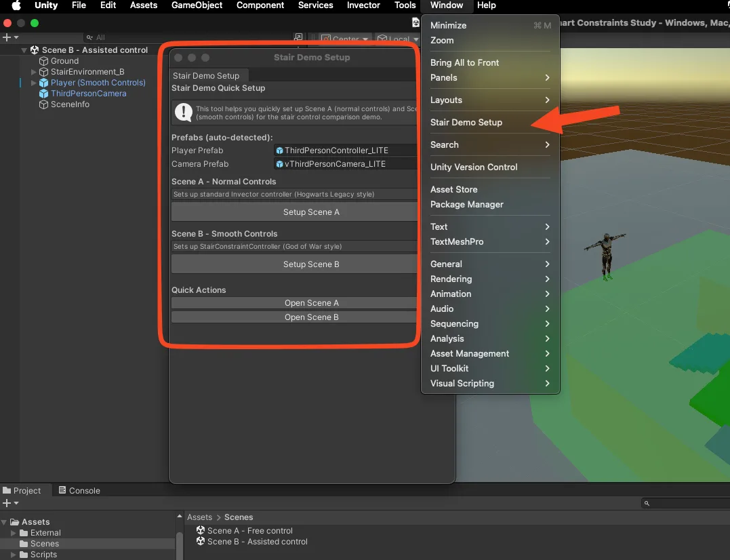730x560 pixels.
Task: Choose Asset Store from Window menu
Action: 490,189
